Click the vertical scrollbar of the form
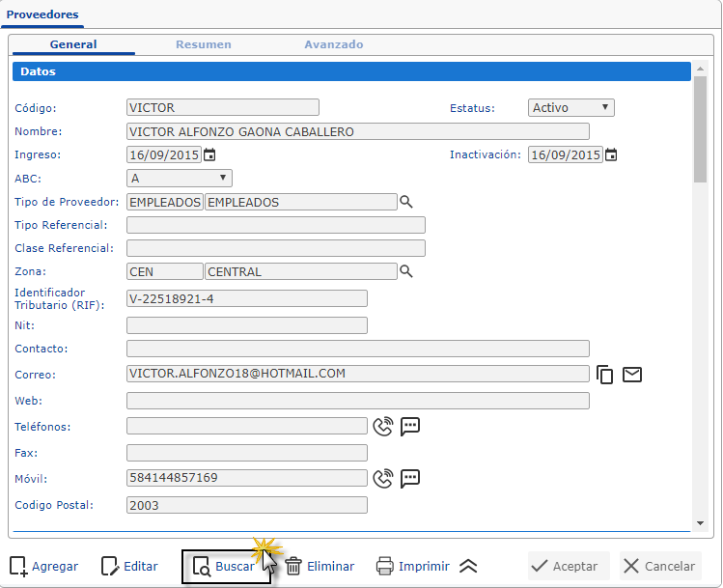This screenshot has width=723, height=588. pyautogui.click(x=700, y=290)
